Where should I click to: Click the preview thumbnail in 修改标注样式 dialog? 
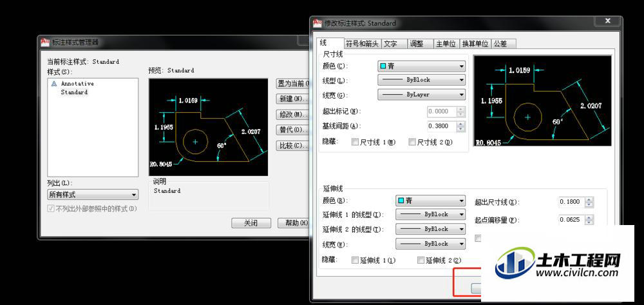click(542, 101)
